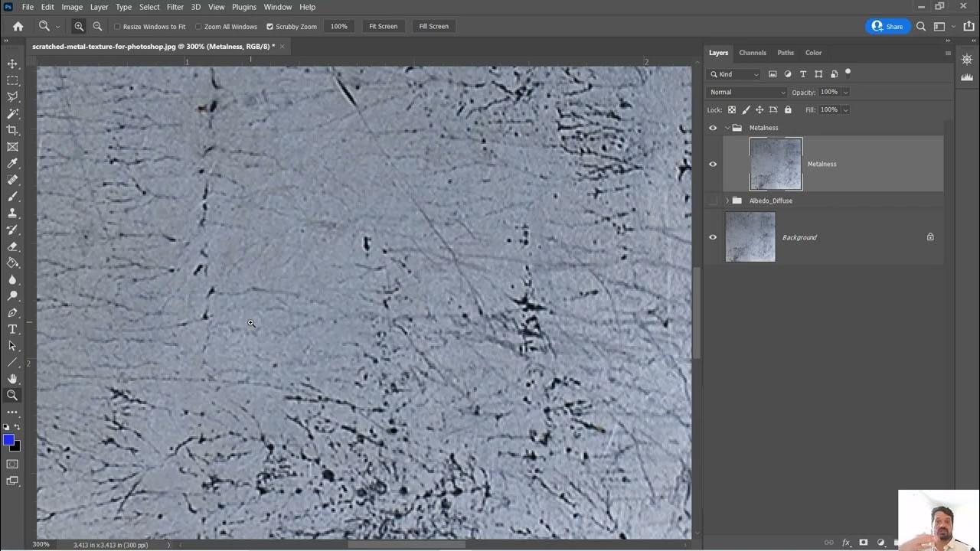Switch to the Channels tab

pyautogui.click(x=753, y=53)
